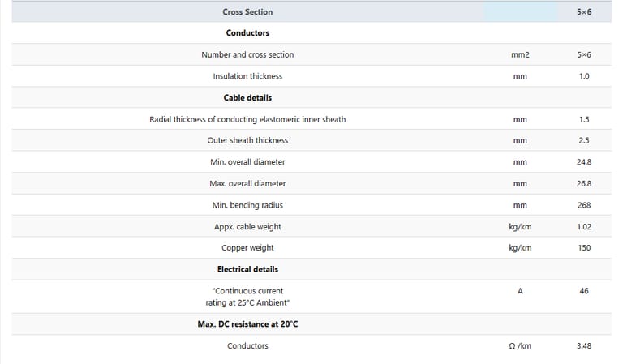Select the Min. overall diameter label
Image resolution: width=623 pixels, height=364 pixels.
247,162
